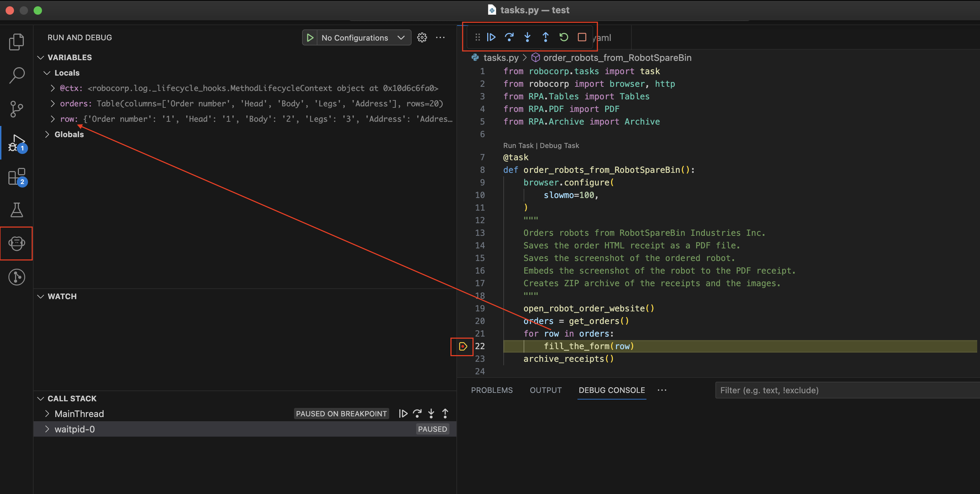Select the DEBUG CONSOLE tab
Image resolution: width=980 pixels, height=494 pixels.
click(612, 390)
